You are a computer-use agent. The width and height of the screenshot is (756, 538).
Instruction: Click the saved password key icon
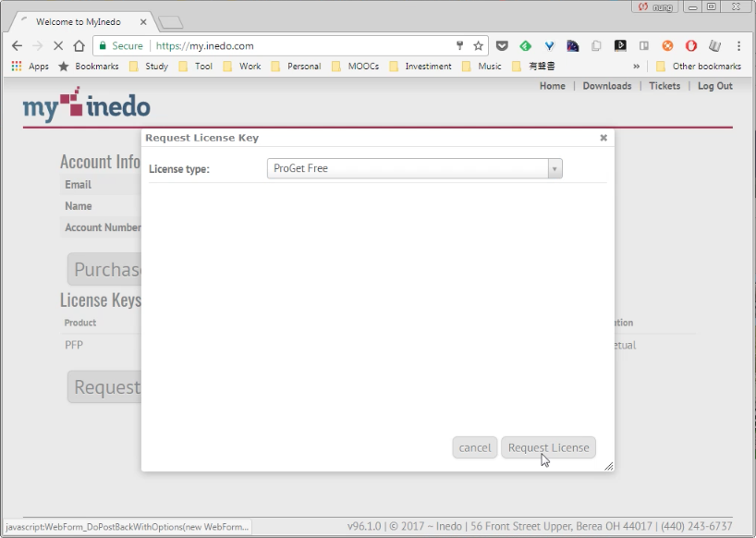[x=459, y=46]
